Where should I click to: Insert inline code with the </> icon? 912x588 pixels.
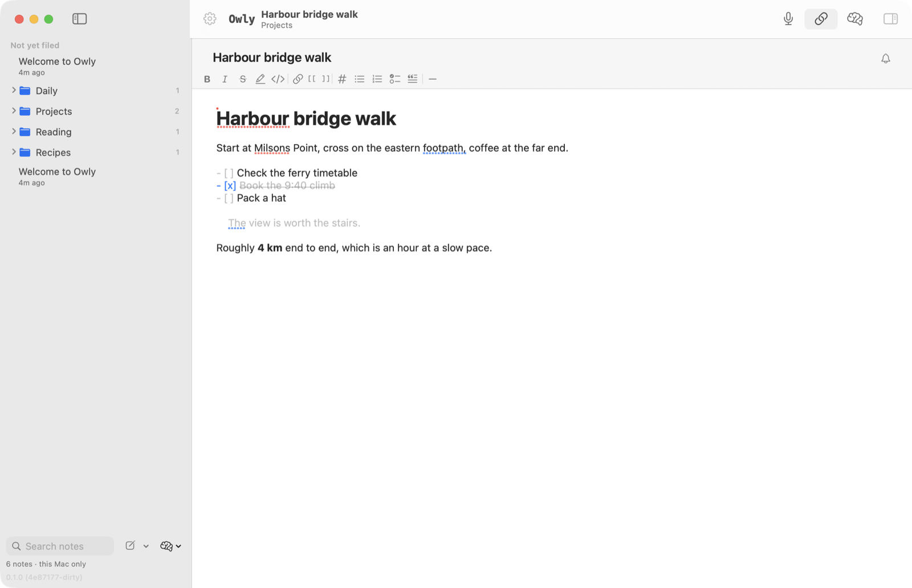[278, 79]
